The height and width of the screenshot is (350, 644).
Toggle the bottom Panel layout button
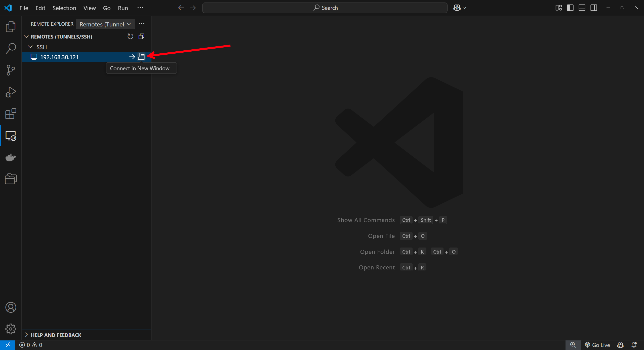coord(582,8)
